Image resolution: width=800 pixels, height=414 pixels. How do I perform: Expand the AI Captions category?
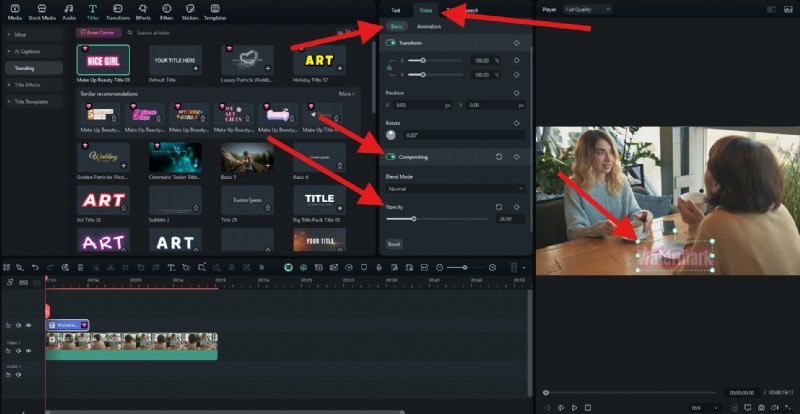(34, 52)
